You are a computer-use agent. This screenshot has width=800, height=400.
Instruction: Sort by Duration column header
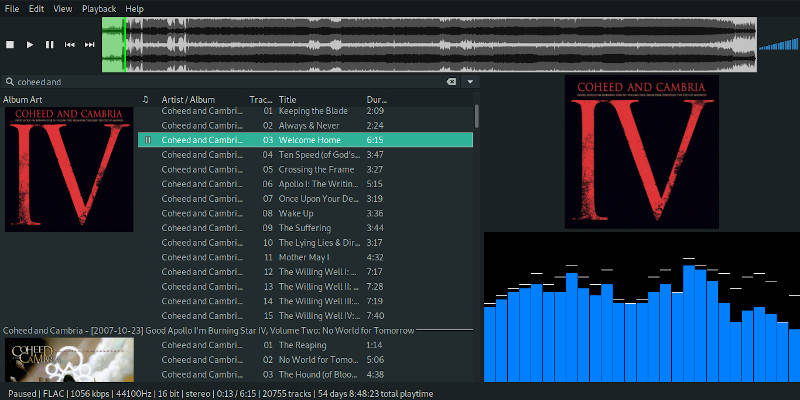(377, 99)
